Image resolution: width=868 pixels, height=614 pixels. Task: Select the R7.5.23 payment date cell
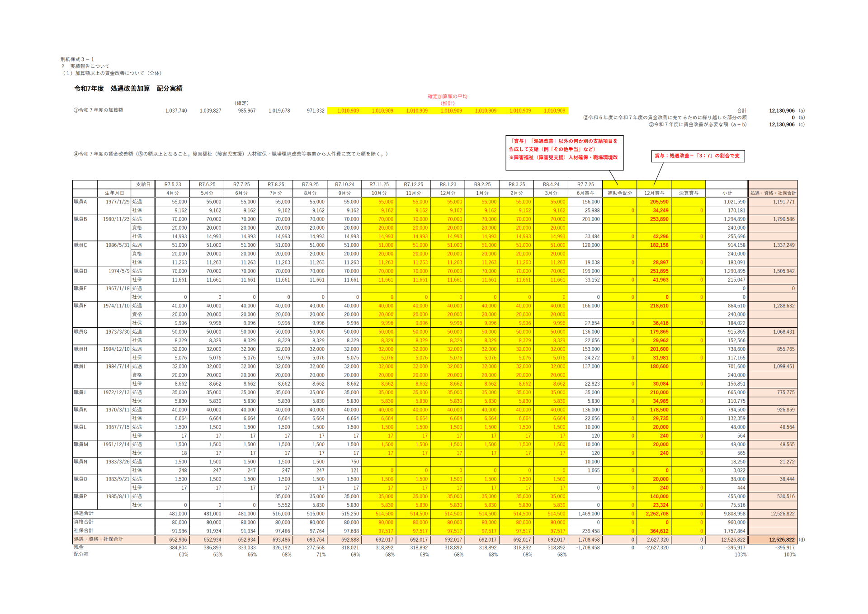[172, 184]
